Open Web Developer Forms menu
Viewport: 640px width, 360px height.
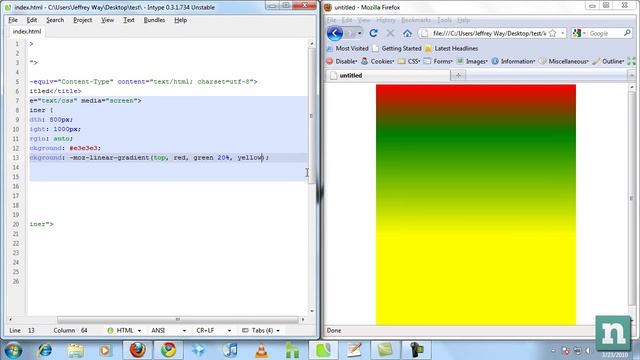[x=438, y=61]
